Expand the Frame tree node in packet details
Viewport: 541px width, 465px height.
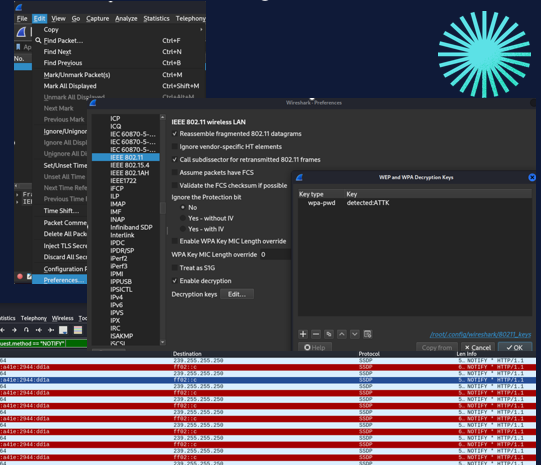tap(17, 195)
